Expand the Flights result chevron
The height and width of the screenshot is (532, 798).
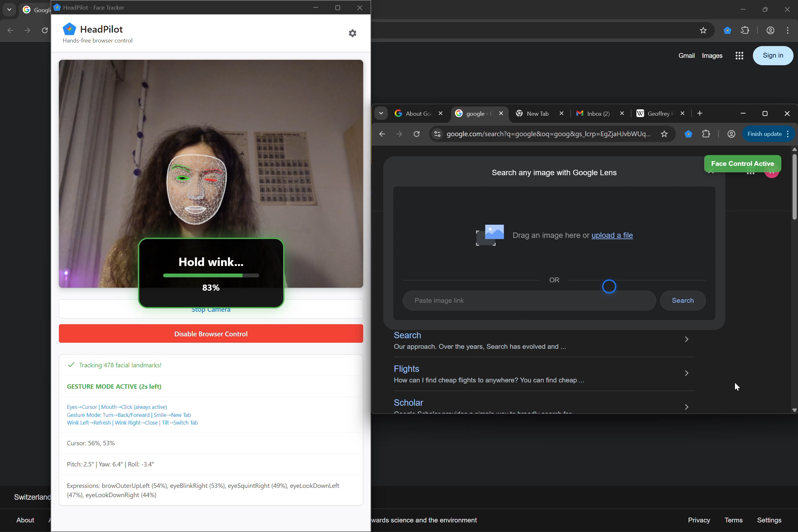pos(686,373)
